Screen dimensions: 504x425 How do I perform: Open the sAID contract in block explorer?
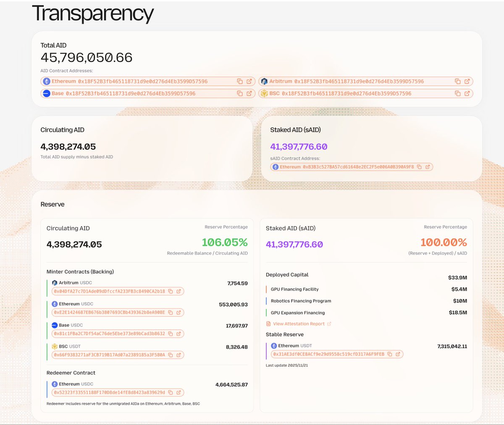(428, 167)
